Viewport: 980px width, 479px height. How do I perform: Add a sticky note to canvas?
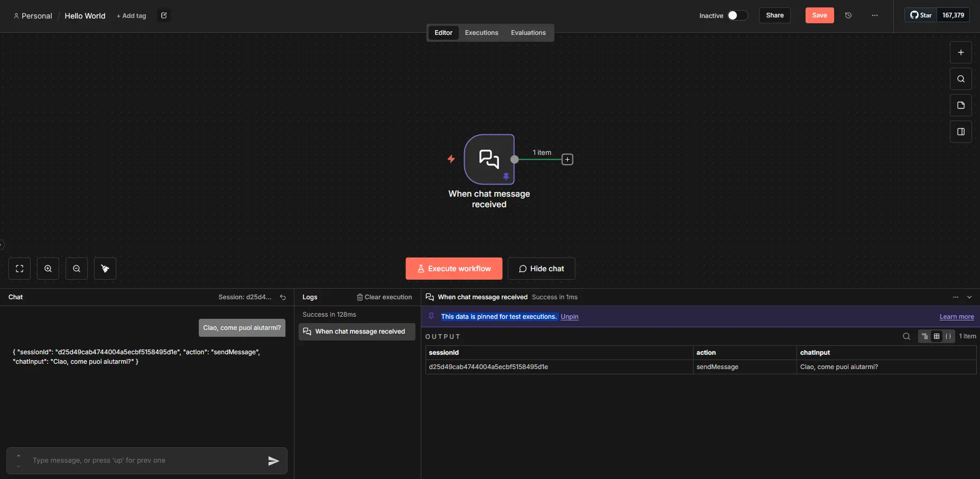(x=960, y=105)
